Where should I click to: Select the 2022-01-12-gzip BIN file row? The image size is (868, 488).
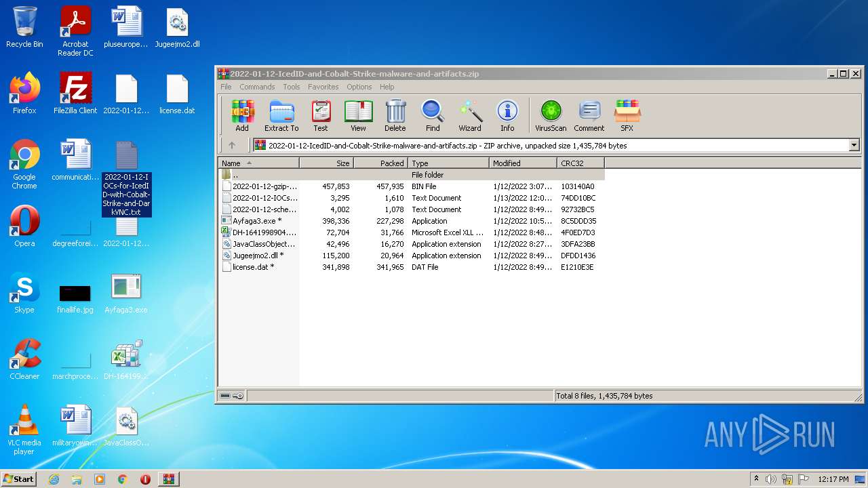[412, 186]
